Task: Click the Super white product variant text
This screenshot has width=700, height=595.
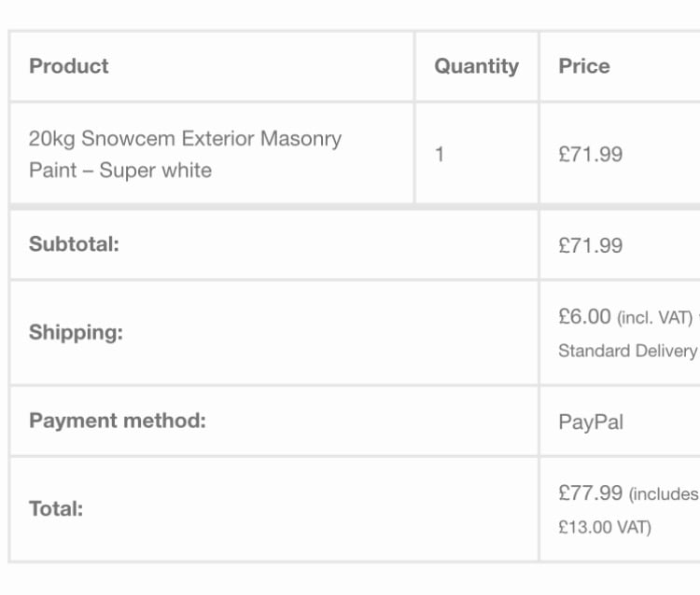Action: 155,171
